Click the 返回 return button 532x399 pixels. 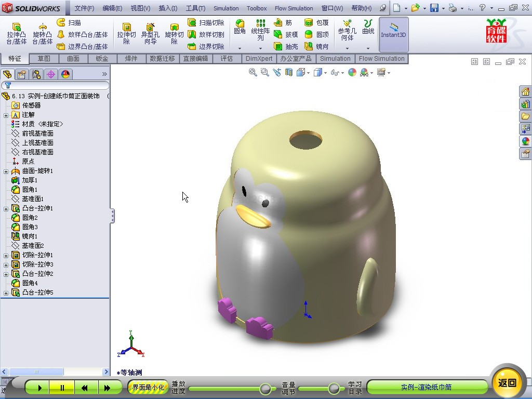click(x=507, y=383)
